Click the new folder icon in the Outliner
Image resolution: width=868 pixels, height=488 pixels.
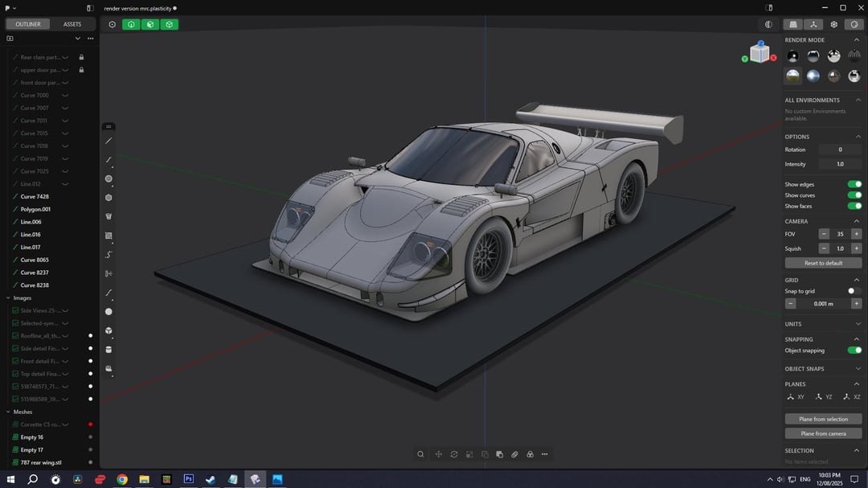[x=10, y=39]
